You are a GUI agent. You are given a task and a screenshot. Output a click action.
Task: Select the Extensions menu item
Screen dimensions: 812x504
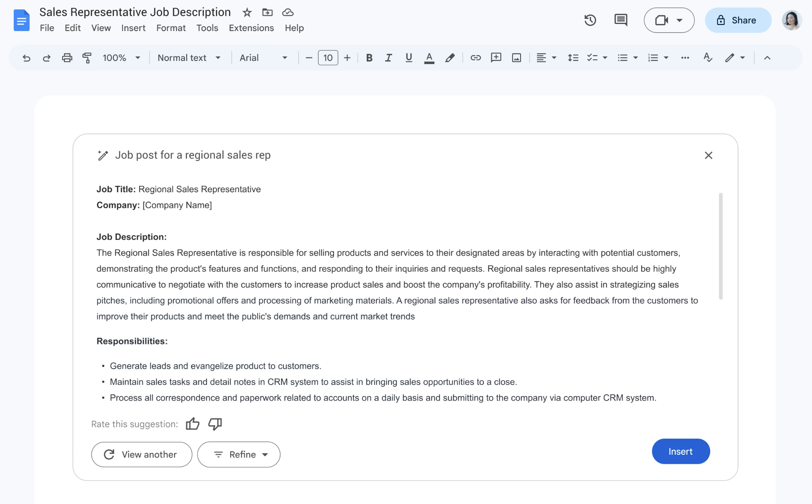tap(251, 27)
